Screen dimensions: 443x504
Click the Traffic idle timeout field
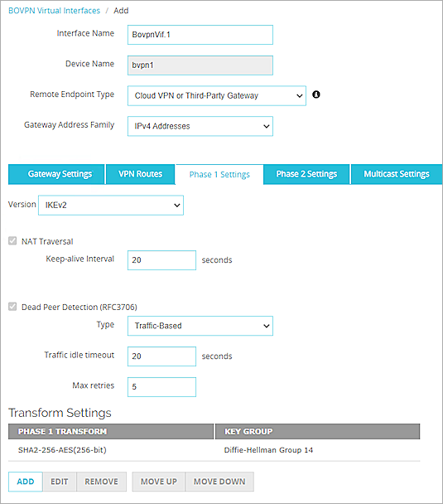[161, 356]
